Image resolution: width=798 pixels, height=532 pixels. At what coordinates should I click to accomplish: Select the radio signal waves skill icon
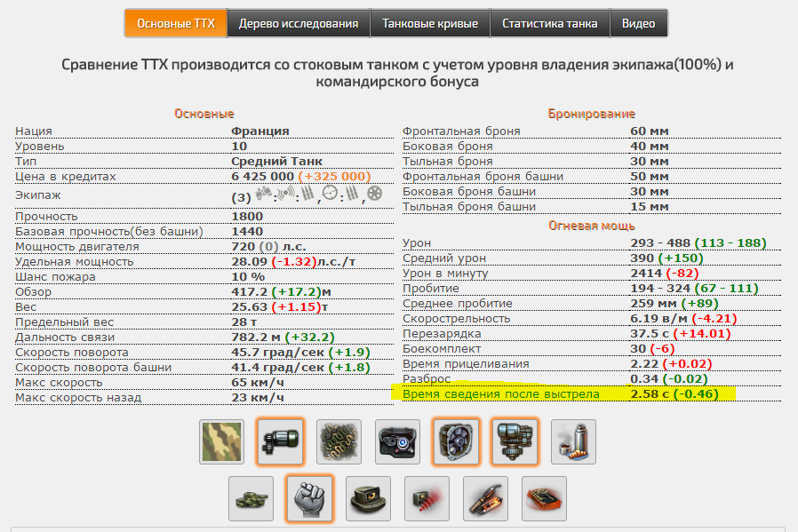point(427,498)
